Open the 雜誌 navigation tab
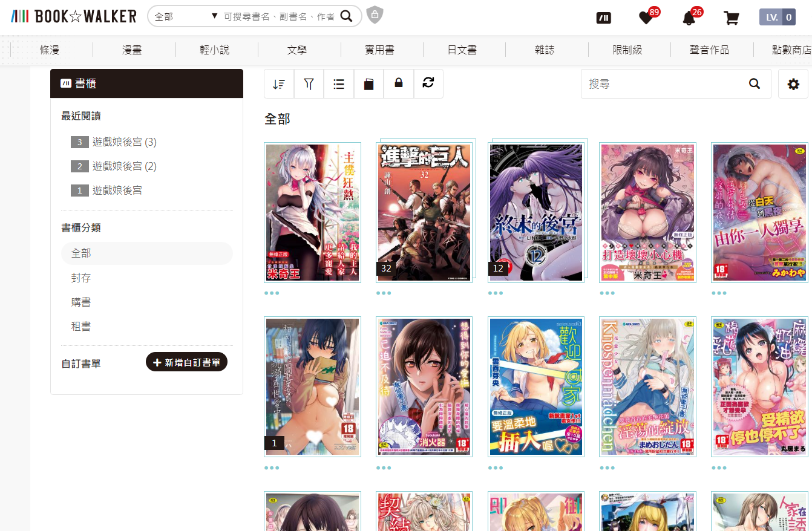The image size is (812, 531). (545, 50)
